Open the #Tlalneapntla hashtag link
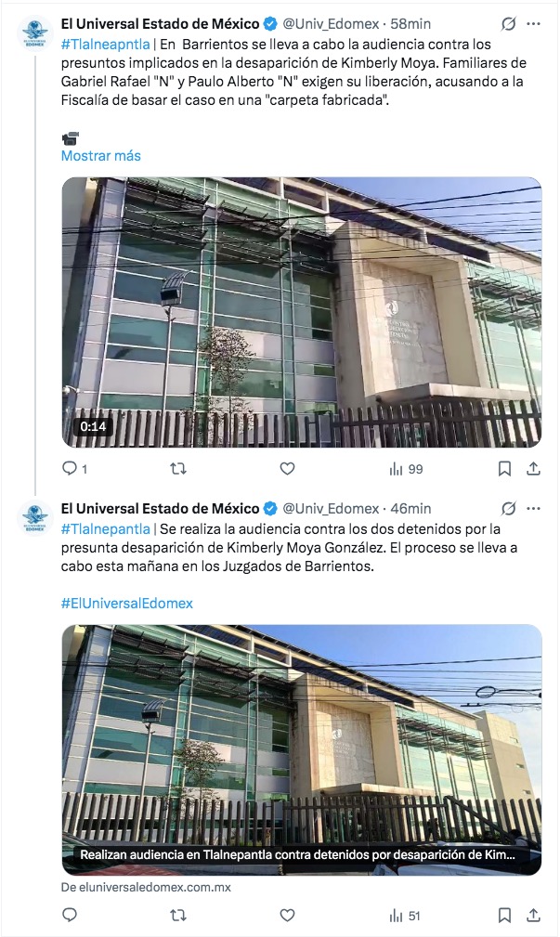 point(106,45)
